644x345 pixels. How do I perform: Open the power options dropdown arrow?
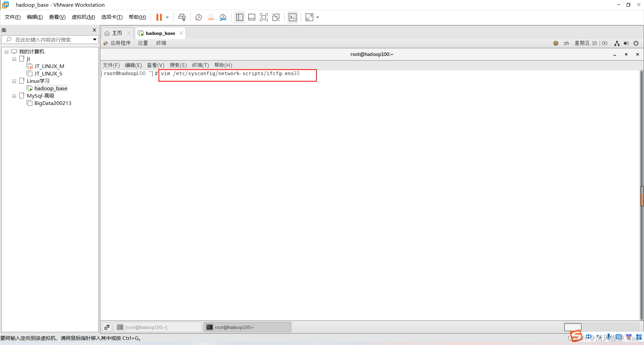coord(167,17)
